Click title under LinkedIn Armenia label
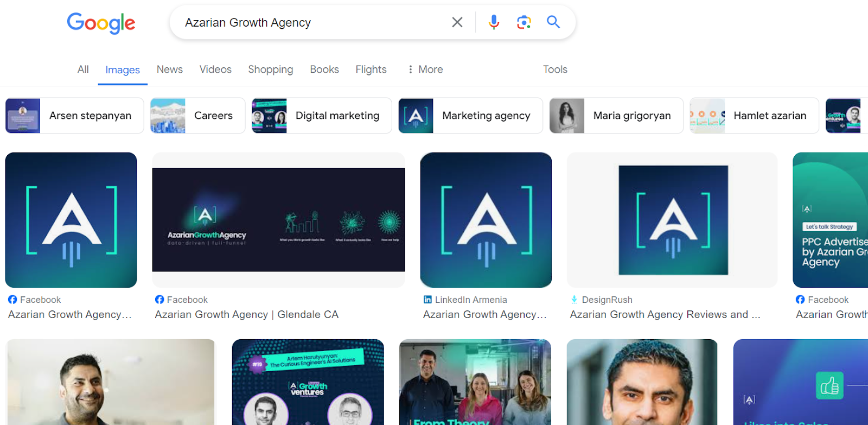 pyautogui.click(x=485, y=315)
